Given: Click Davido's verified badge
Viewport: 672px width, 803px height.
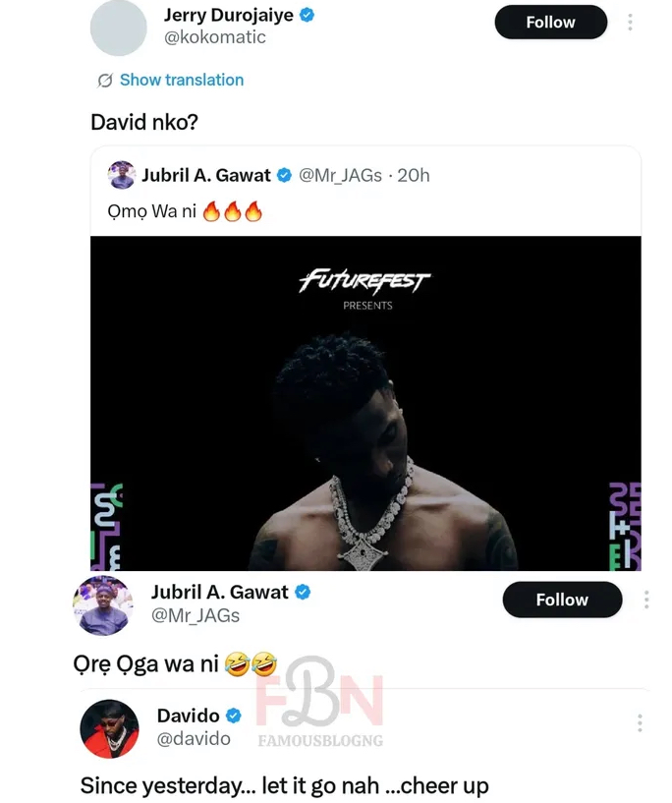Looking at the screenshot, I should click(234, 715).
